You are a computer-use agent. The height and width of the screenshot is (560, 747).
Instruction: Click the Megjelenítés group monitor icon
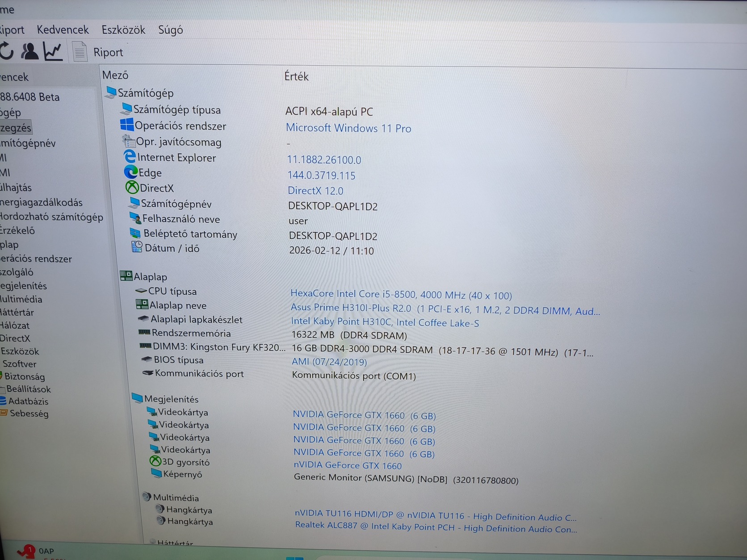137,398
